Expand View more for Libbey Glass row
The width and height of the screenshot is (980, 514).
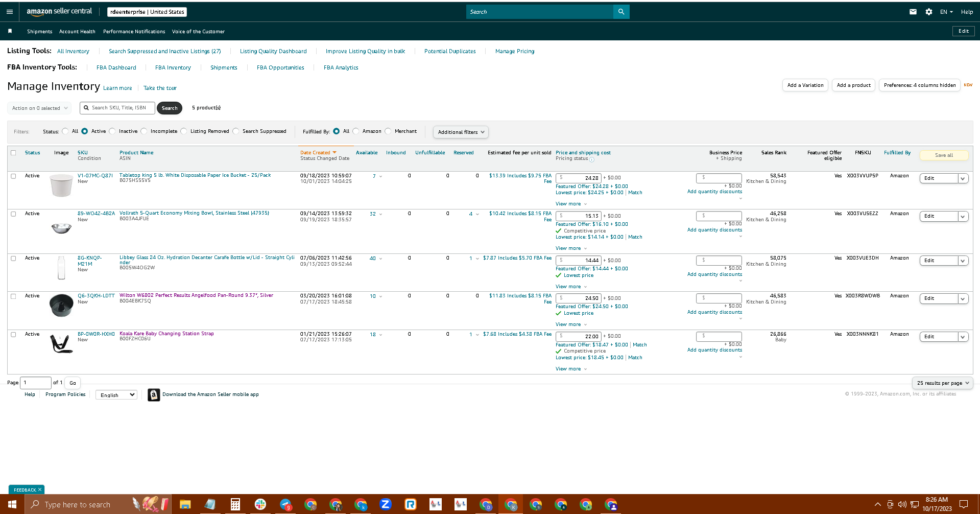(571, 287)
